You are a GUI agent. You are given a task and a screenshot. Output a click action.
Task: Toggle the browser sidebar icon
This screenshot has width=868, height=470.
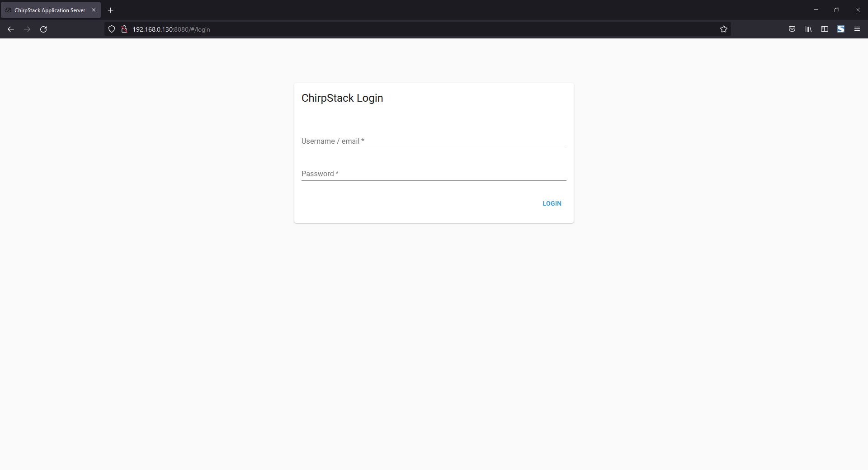(825, 29)
